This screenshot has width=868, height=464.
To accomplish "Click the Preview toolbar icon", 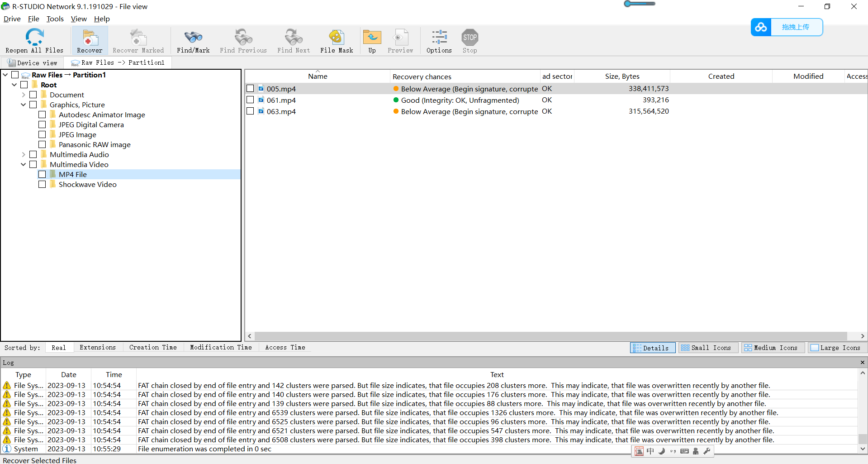I will (x=400, y=37).
